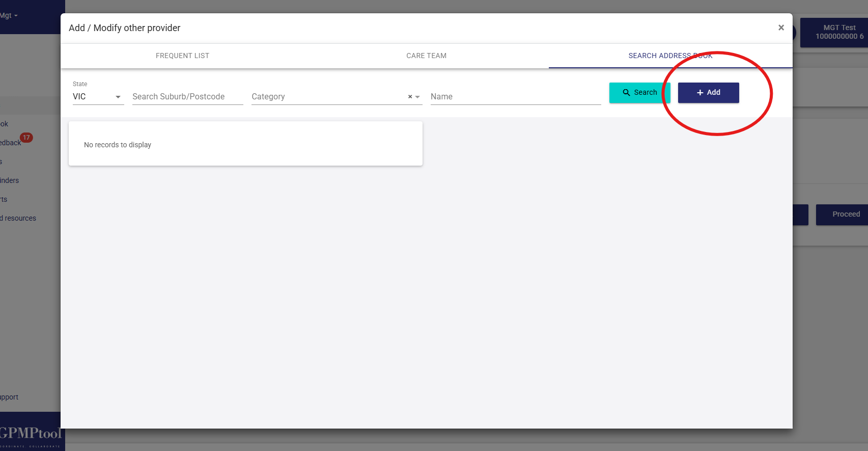The image size is (868, 451).
Task: Open the Support link in the sidebar
Action: 9,397
